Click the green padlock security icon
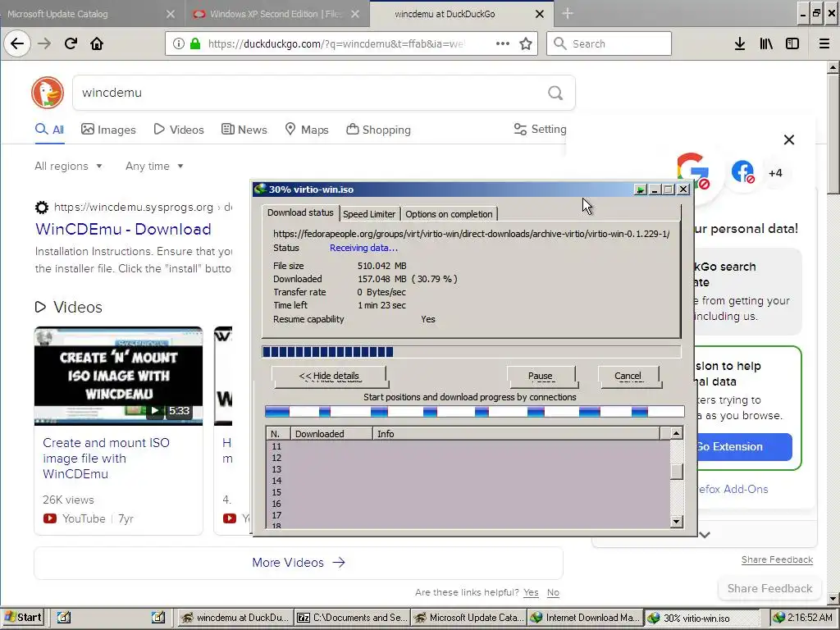The width and height of the screenshot is (840, 630). pos(195,44)
